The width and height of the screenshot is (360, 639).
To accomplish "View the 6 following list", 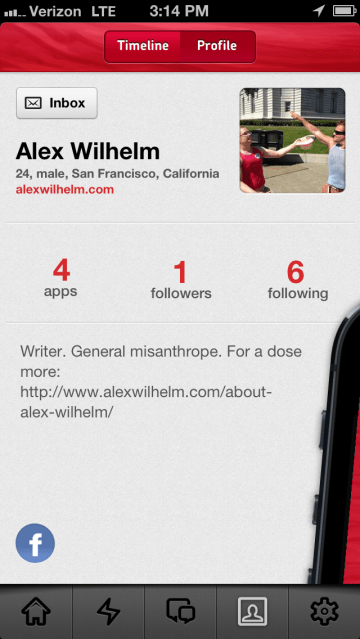I will pyautogui.click(x=298, y=280).
